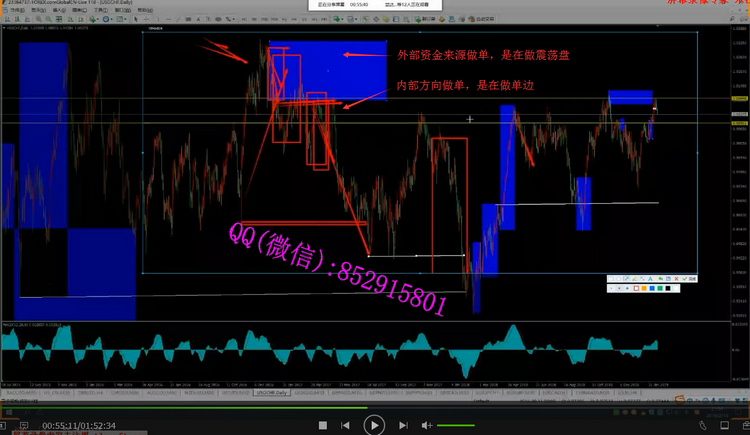Choose the largest brush size dot

(627, 288)
